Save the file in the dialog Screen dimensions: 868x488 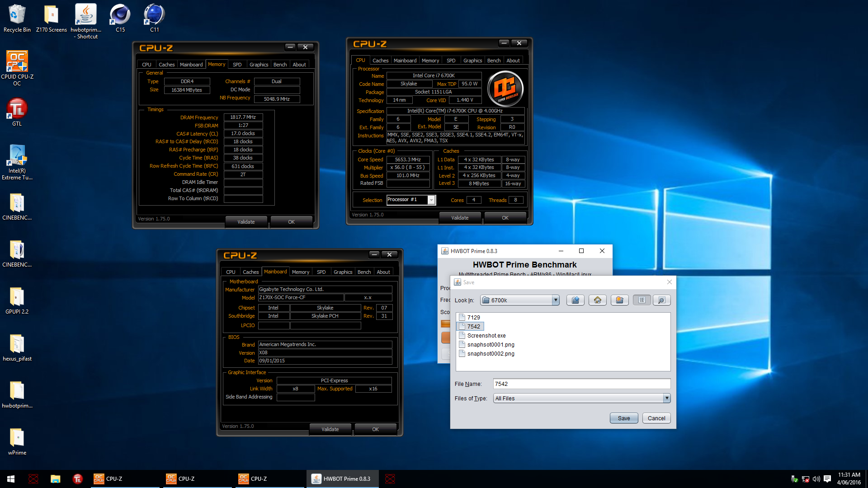tap(624, 418)
